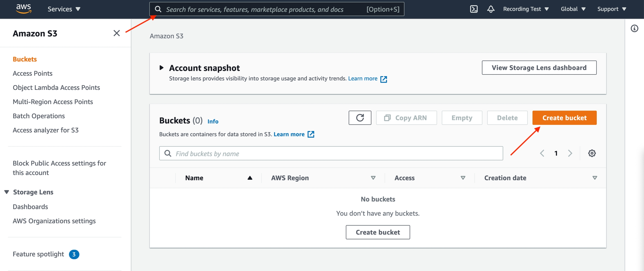This screenshot has height=271, width=644.
Task: Open the CloudShell terminal icon
Action: (x=474, y=9)
